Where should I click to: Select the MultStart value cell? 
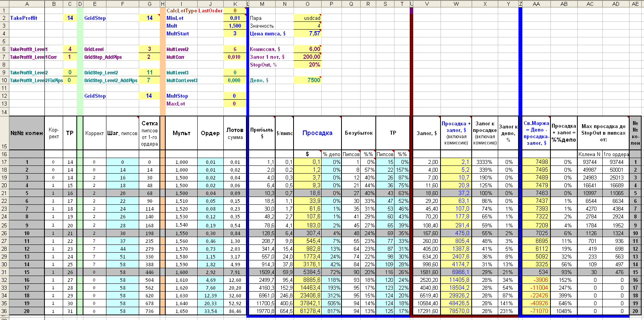tap(235, 33)
